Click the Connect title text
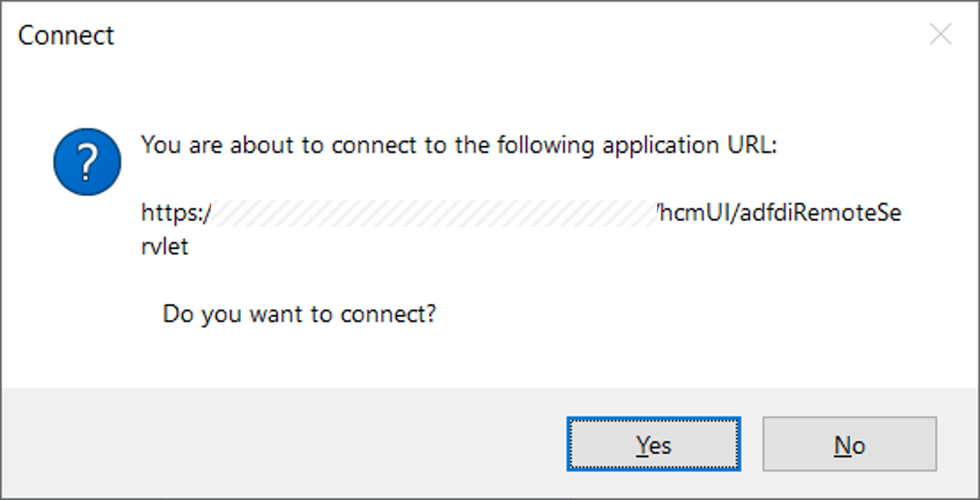980x500 pixels. (x=66, y=36)
